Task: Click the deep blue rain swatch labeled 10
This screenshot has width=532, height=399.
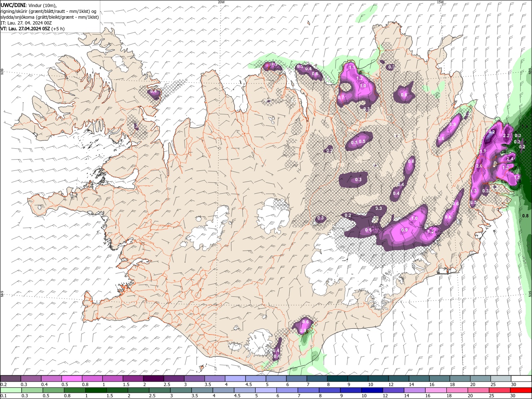Action: click(x=372, y=390)
